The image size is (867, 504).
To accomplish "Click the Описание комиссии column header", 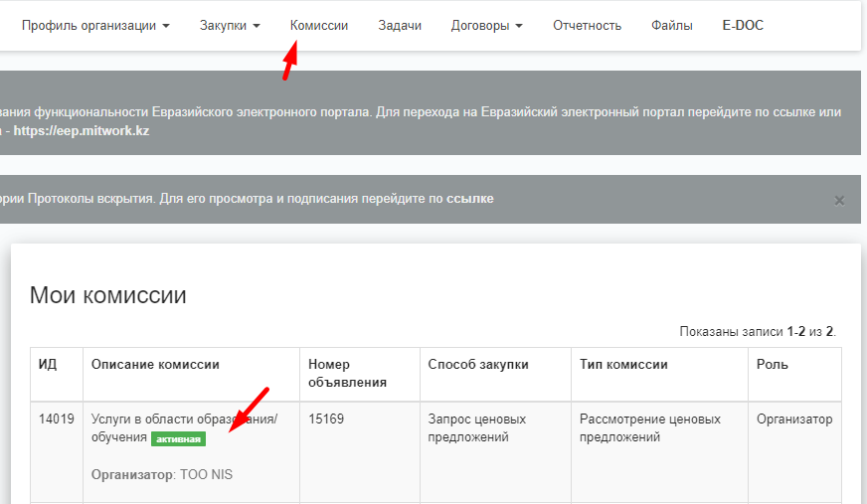I will [x=155, y=365].
